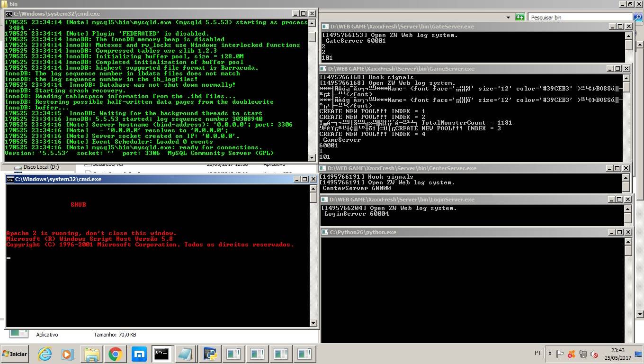644x364 pixels.
Task: Click scroll-up arrow in GameServer.exe window
Action: coord(626,78)
